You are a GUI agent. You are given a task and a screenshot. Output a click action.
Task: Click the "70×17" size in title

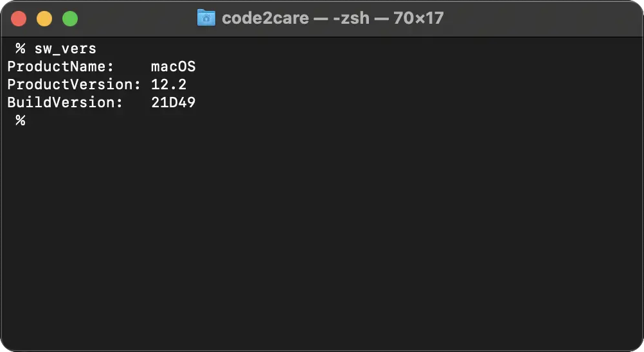pos(419,18)
